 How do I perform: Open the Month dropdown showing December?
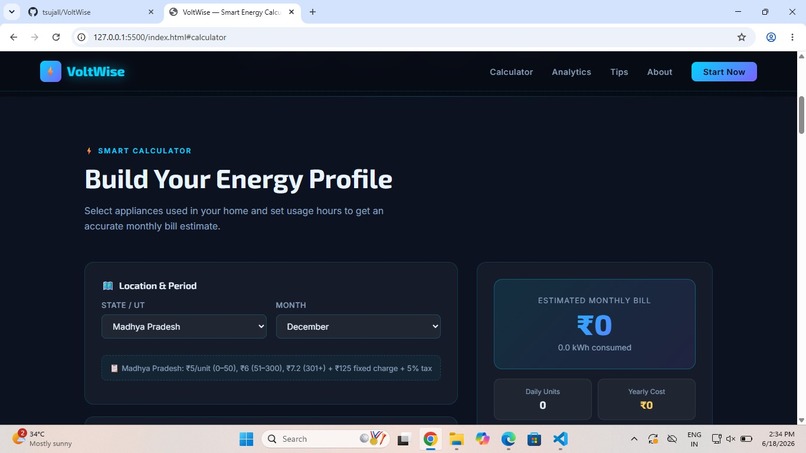pos(358,327)
